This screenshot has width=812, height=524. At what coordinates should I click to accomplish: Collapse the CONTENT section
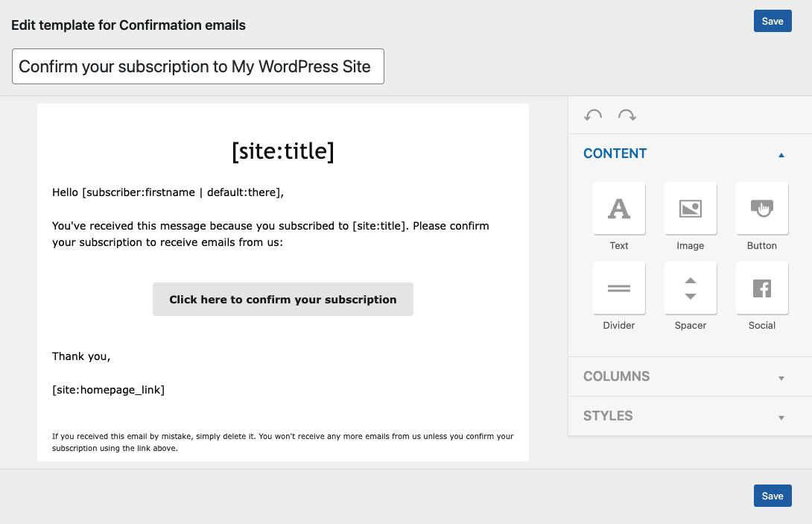[x=781, y=154]
